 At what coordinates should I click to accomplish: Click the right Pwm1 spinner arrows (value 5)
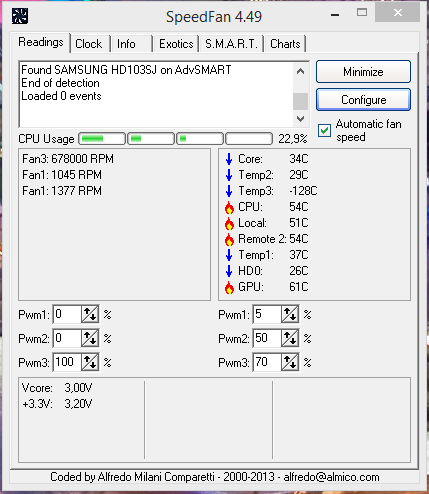290,314
